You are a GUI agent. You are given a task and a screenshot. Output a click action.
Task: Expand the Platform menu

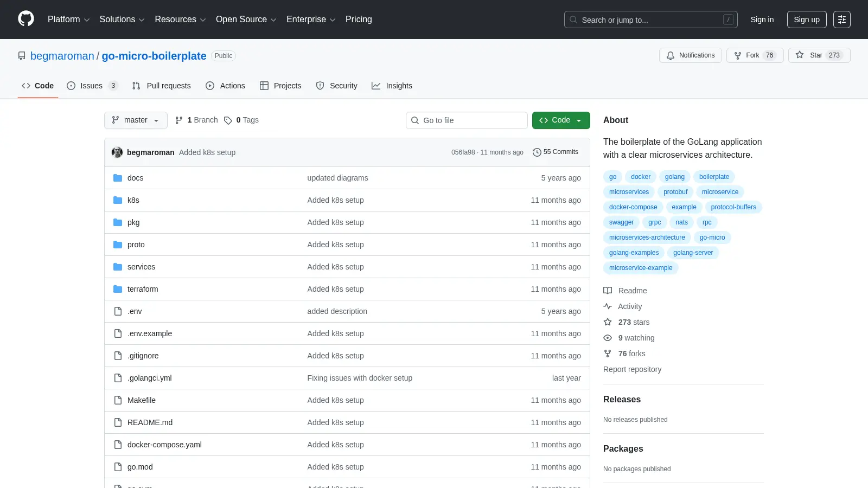68,20
